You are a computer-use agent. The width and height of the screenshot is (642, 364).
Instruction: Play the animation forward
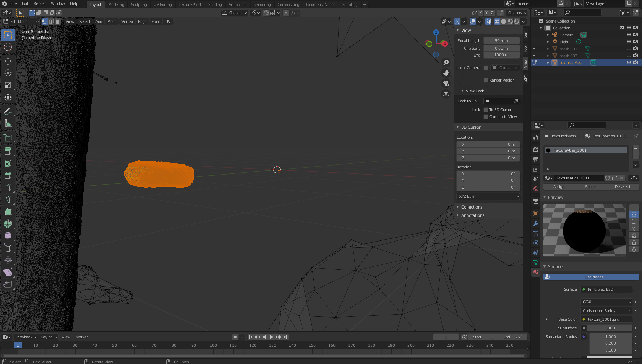point(271,337)
